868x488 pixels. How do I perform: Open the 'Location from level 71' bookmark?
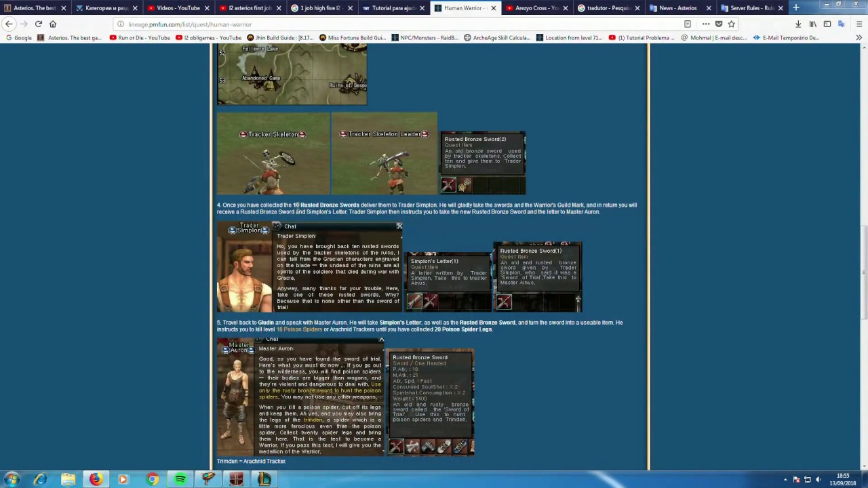tap(569, 38)
